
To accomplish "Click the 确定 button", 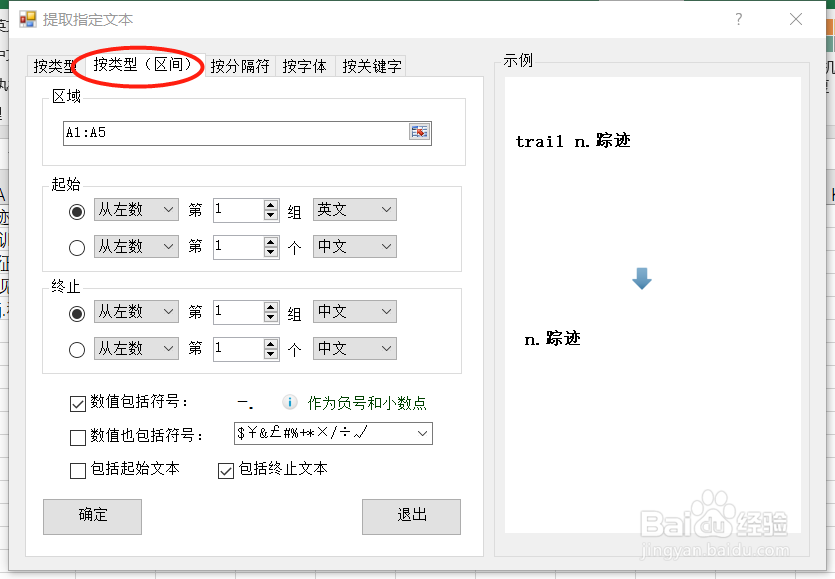I will coord(93,516).
